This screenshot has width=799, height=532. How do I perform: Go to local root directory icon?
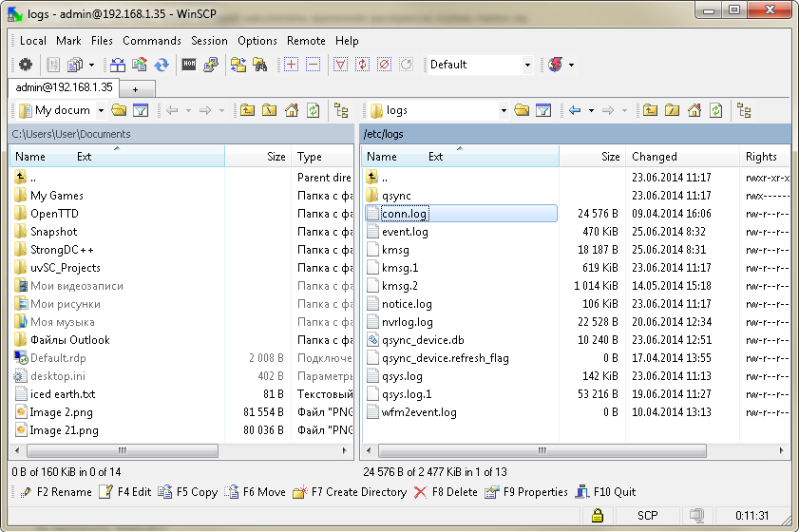269,110
